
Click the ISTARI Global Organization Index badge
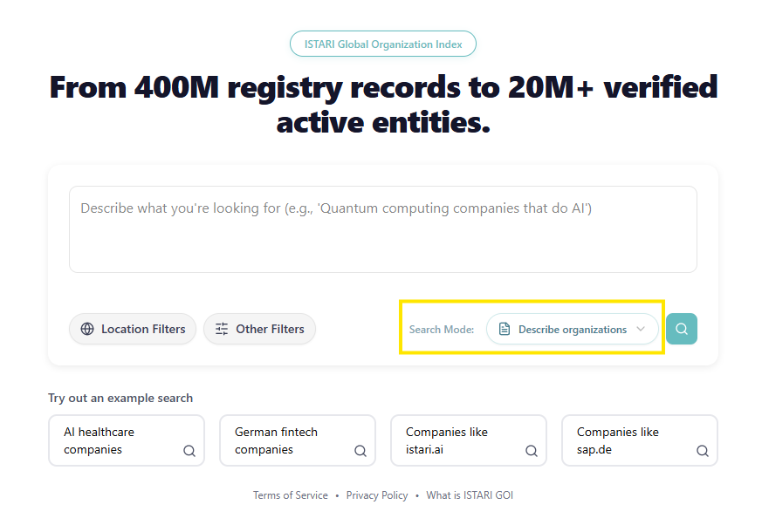382,44
